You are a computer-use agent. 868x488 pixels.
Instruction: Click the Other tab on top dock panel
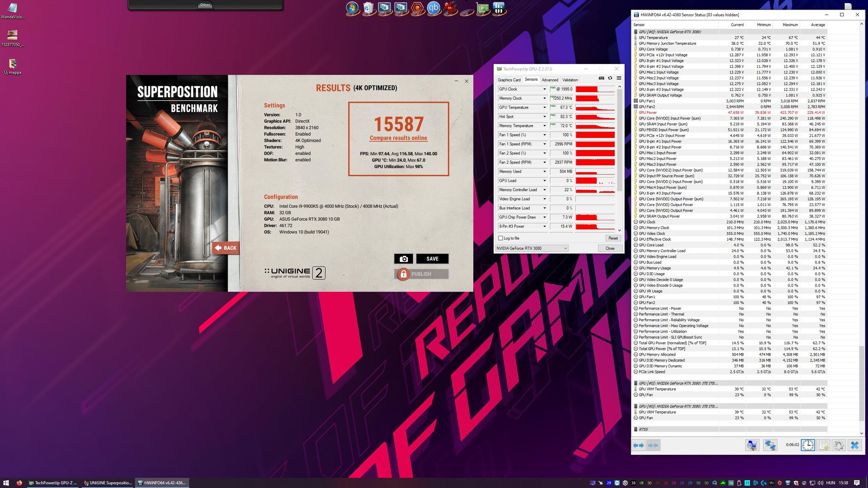(x=205, y=5)
